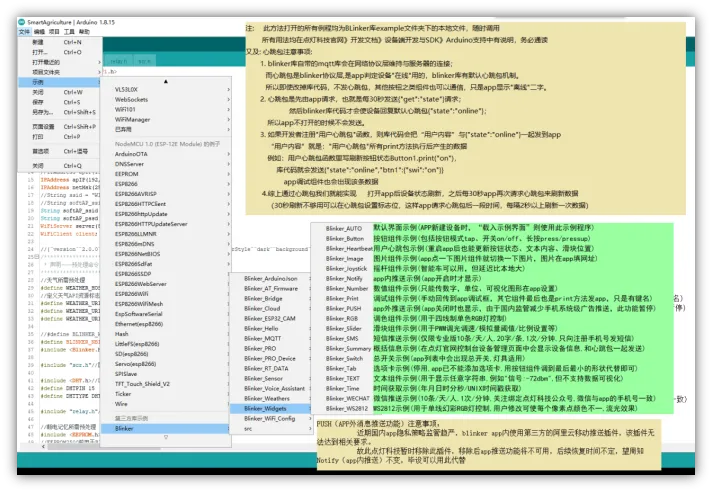
Task: Select the highlighted Blinker_Widgets entry
Action: pyautogui.click(x=271, y=408)
